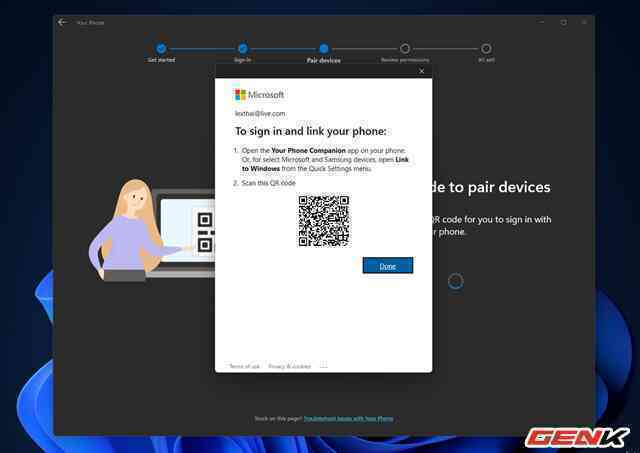Close the Microsoft sign-in dialog
This screenshot has width=640, height=453.
pyautogui.click(x=422, y=71)
